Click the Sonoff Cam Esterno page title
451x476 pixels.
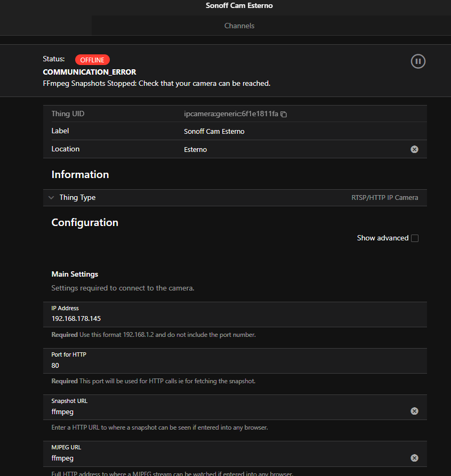239,6
